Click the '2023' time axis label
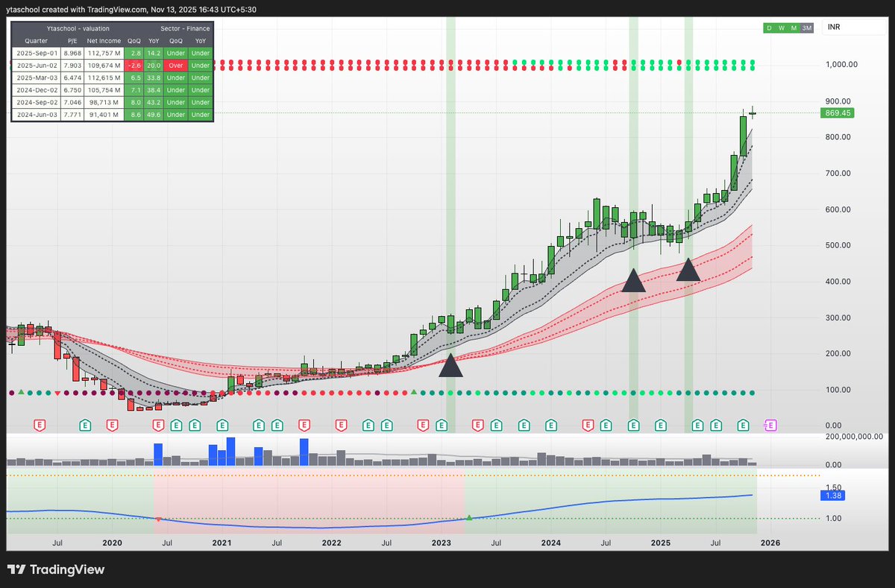This screenshot has height=588, width=895. 441,544
